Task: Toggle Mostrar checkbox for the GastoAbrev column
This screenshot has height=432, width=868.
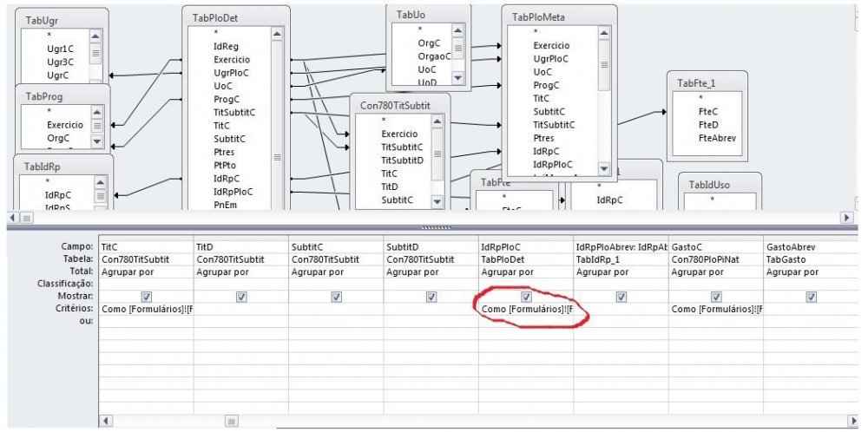Action: pos(812,297)
